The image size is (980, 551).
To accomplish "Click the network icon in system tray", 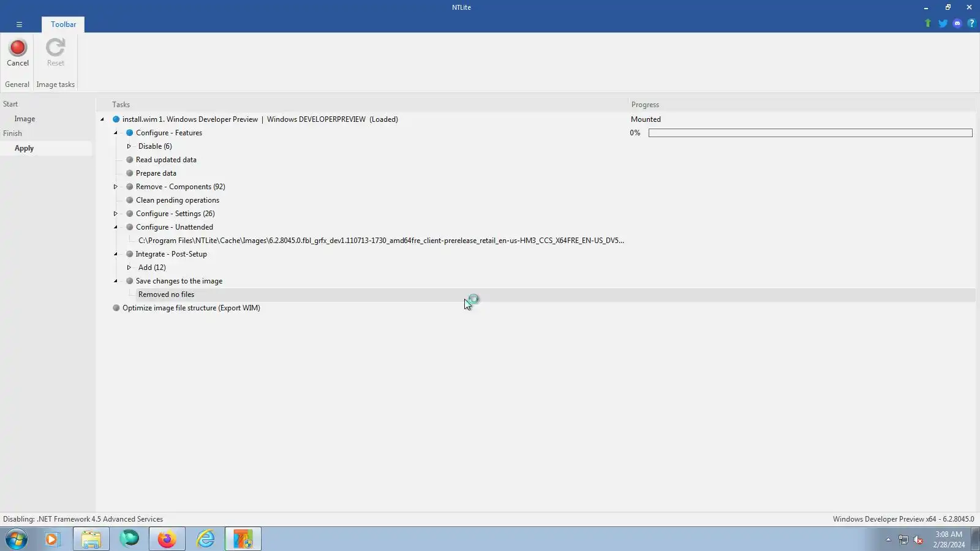I will click(x=903, y=539).
